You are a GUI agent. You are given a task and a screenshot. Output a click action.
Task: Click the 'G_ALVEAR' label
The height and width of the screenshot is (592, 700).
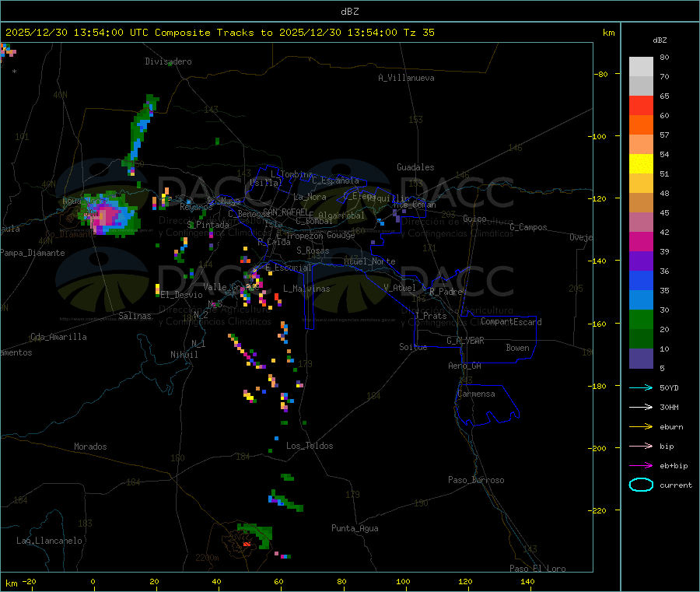pos(466,341)
